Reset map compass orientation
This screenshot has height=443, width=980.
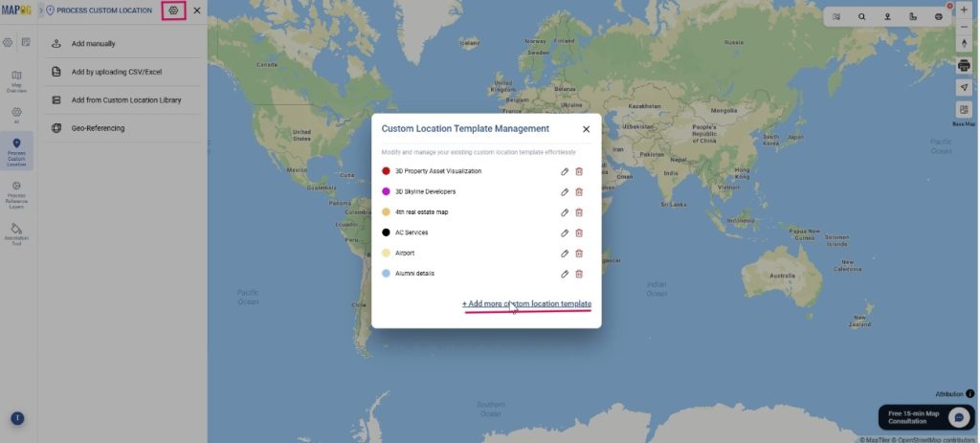pos(964,43)
